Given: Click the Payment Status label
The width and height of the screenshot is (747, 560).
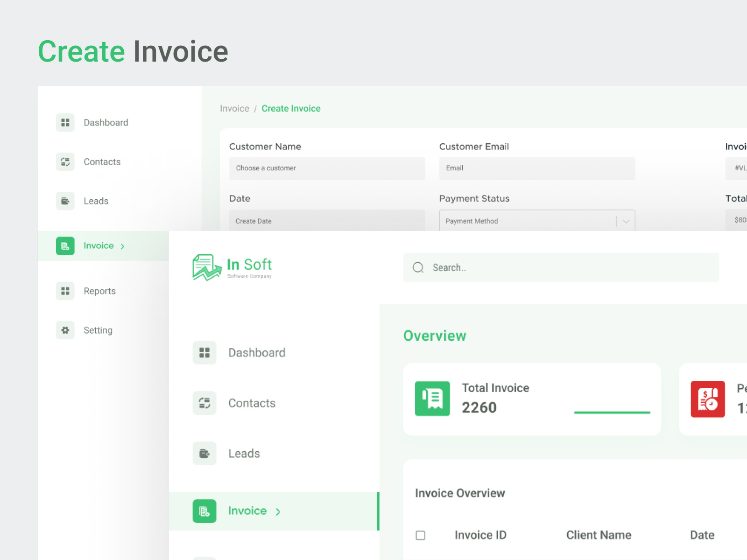Looking at the screenshot, I should point(474,199).
